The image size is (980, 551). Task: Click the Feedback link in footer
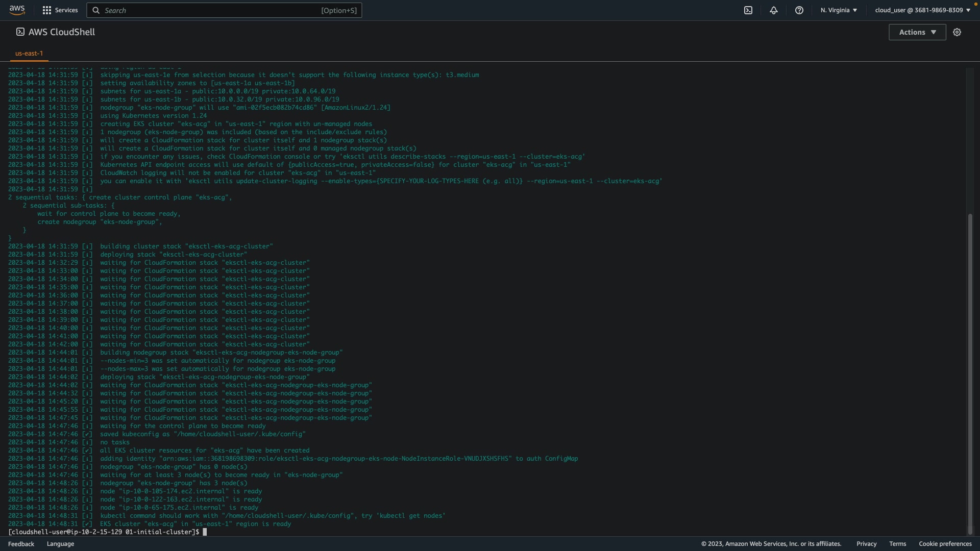point(21,544)
